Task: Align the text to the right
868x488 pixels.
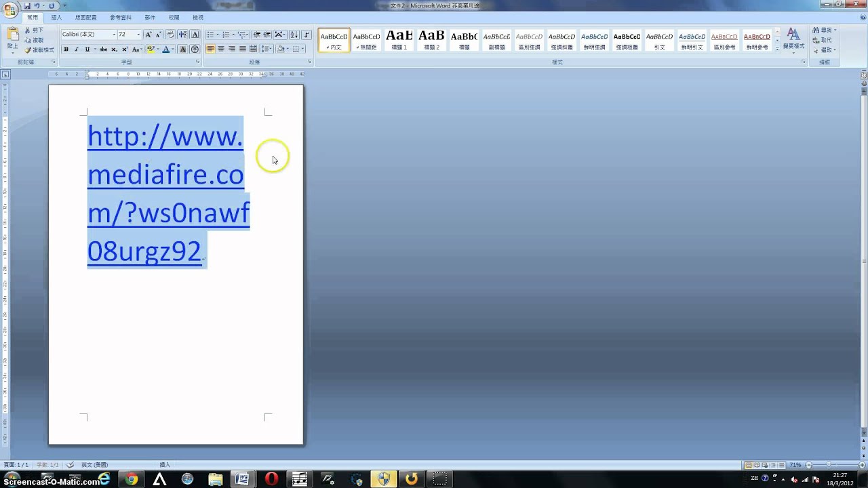Action: 232,49
